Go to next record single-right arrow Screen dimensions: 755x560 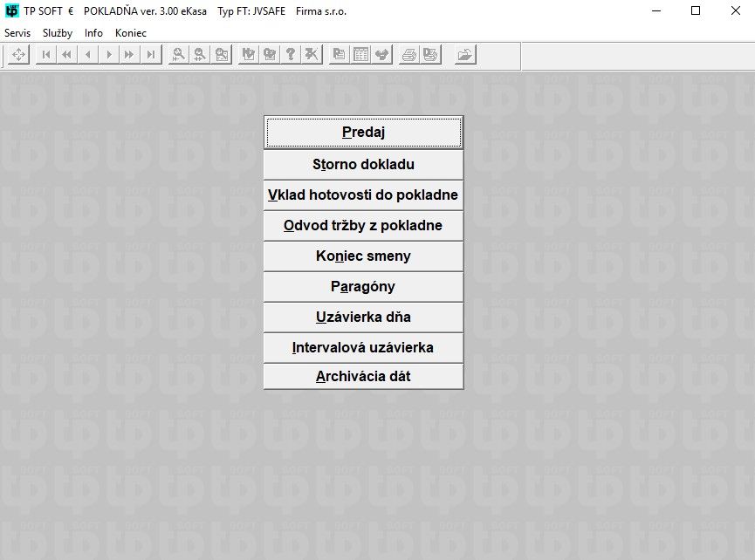pyautogui.click(x=109, y=54)
